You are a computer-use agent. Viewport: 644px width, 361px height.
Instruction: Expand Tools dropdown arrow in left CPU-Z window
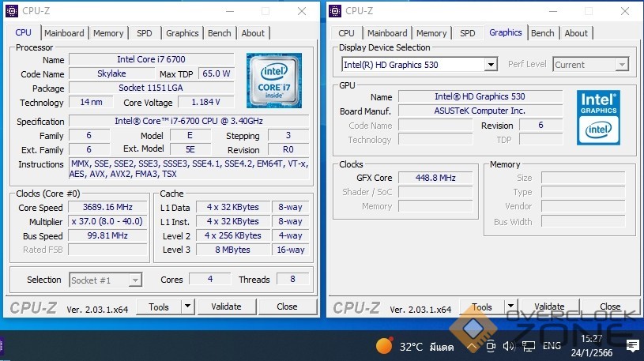187,306
